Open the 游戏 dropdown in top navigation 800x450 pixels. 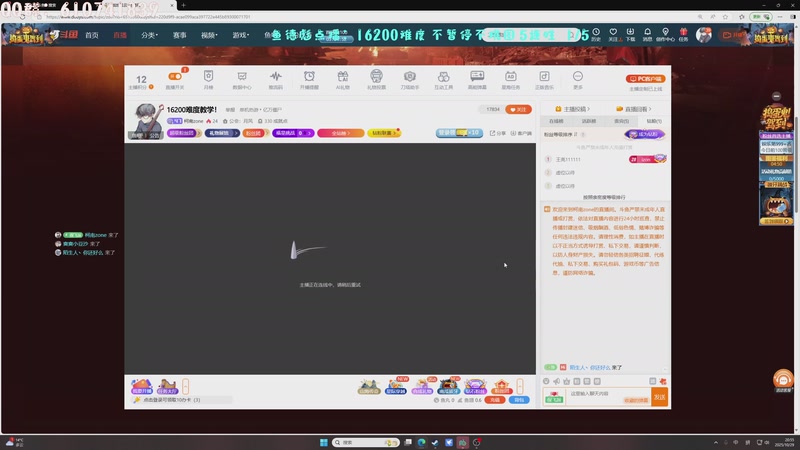coord(240,35)
